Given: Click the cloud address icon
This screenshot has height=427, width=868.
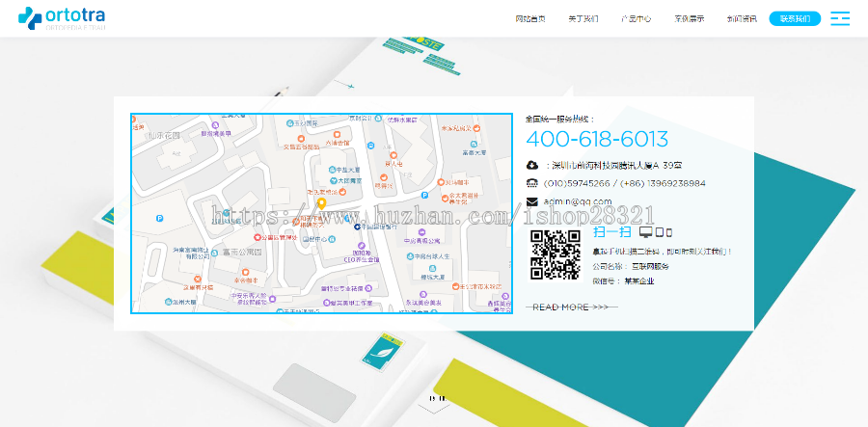Looking at the screenshot, I should [531, 165].
